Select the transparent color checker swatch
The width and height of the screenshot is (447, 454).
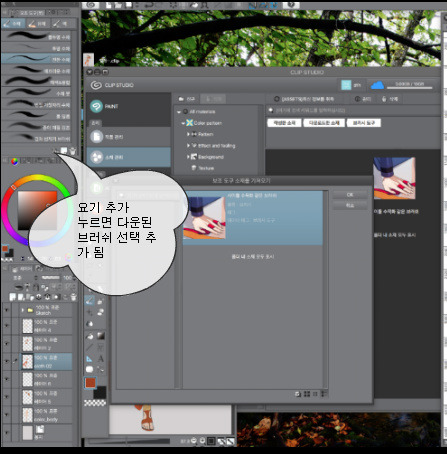[x=95, y=403]
